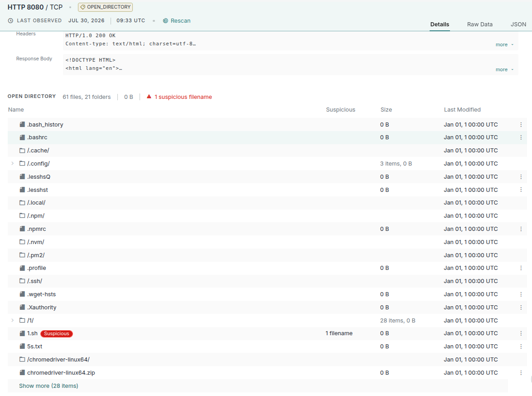Viewport: 532px width, 396px height.
Task: Open the kebab menu for .npmrc
Action: (x=521, y=229)
